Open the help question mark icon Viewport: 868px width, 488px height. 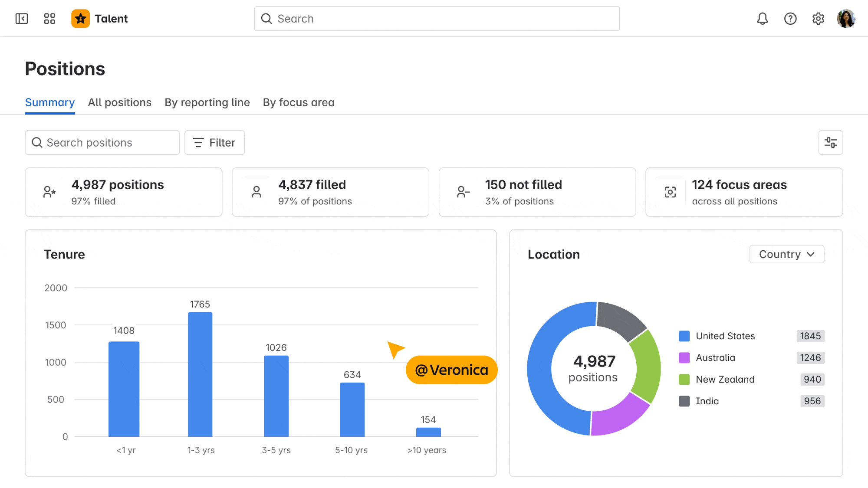[x=790, y=19]
